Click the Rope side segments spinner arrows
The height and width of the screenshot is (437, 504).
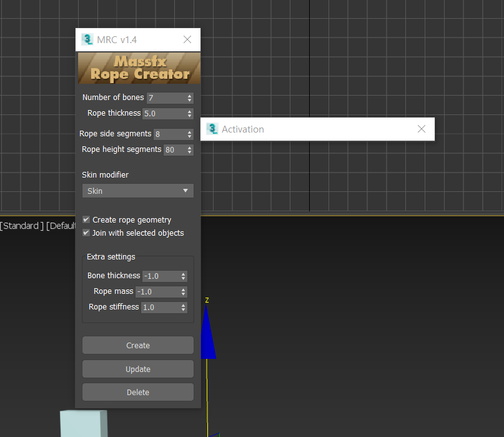(x=190, y=134)
